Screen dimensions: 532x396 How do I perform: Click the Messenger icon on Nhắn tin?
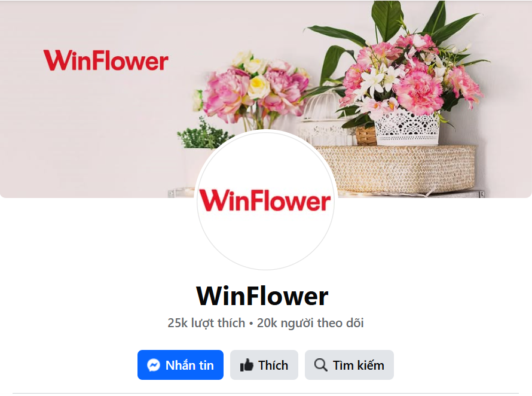tap(154, 365)
